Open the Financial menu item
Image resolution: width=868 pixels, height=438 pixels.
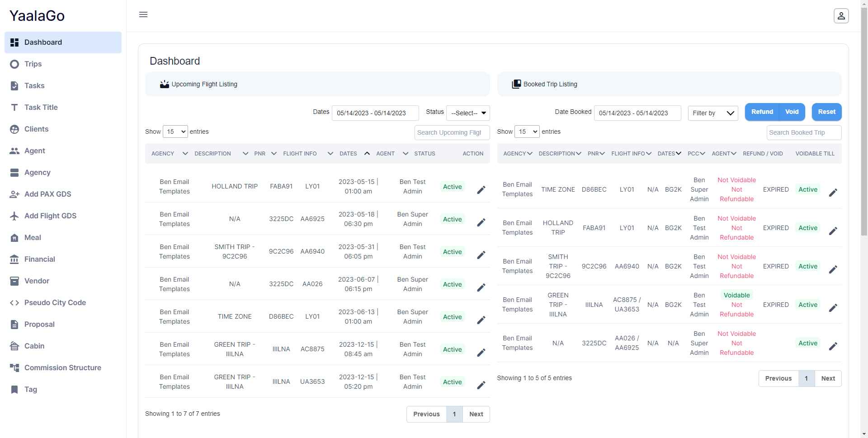(x=63, y=259)
